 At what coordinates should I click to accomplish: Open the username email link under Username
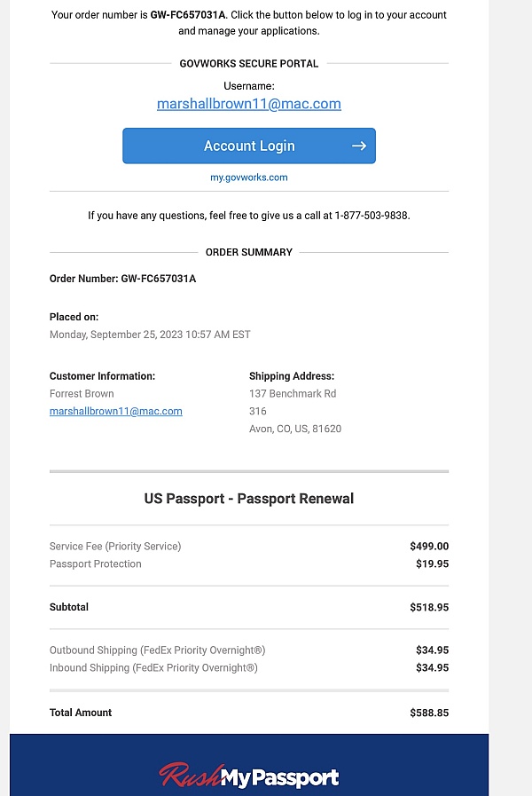[249, 104]
